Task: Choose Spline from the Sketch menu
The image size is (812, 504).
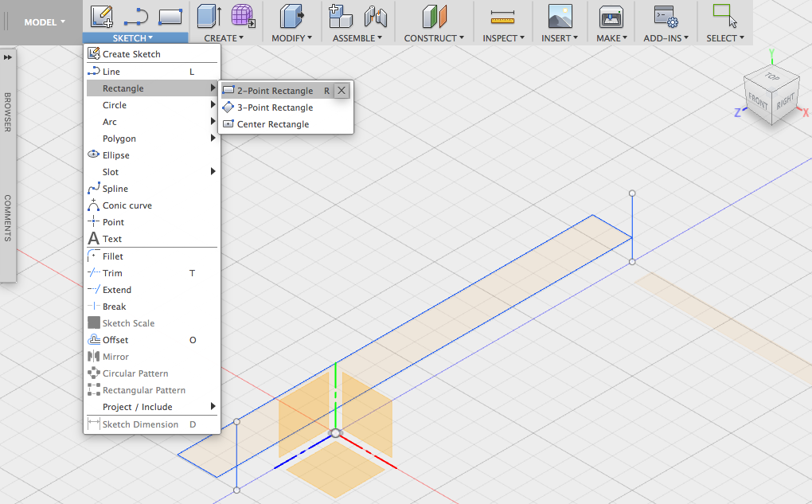Action: [152, 189]
